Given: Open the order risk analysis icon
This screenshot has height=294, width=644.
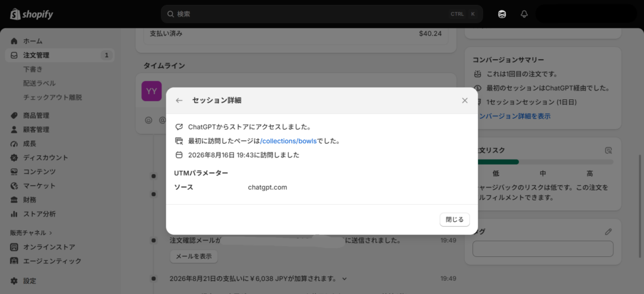Looking at the screenshot, I should [x=609, y=150].
